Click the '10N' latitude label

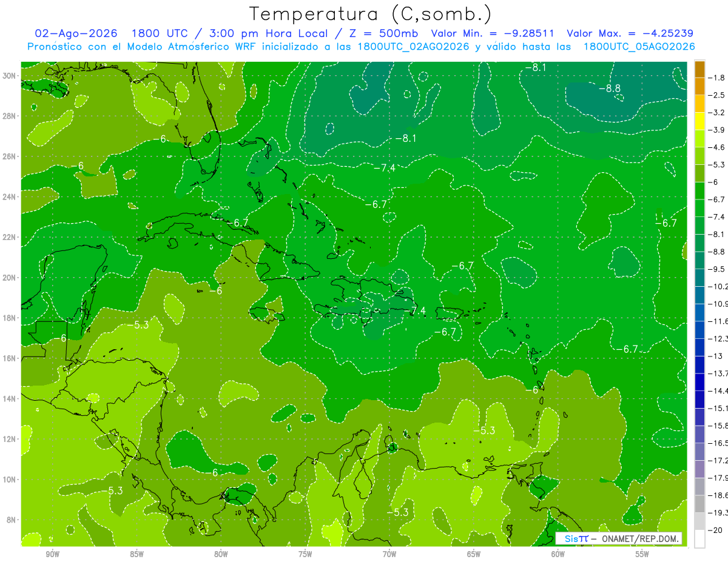click(x=10, y=479)
